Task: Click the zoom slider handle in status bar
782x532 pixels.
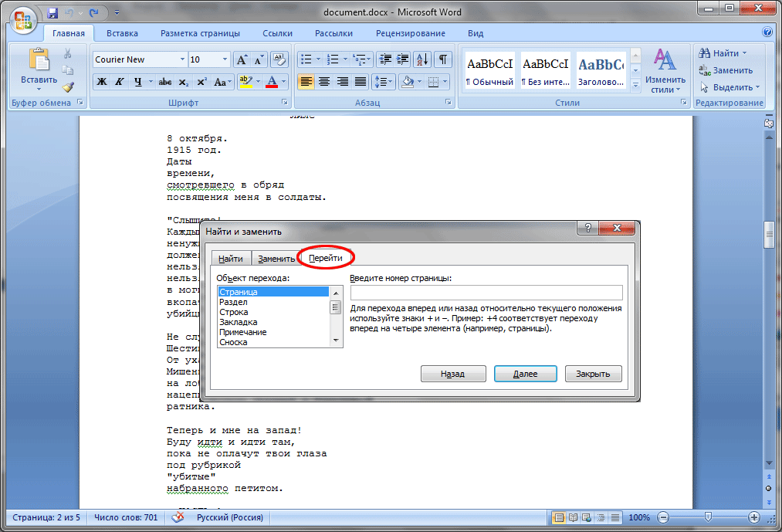Action: click(708, 517)
